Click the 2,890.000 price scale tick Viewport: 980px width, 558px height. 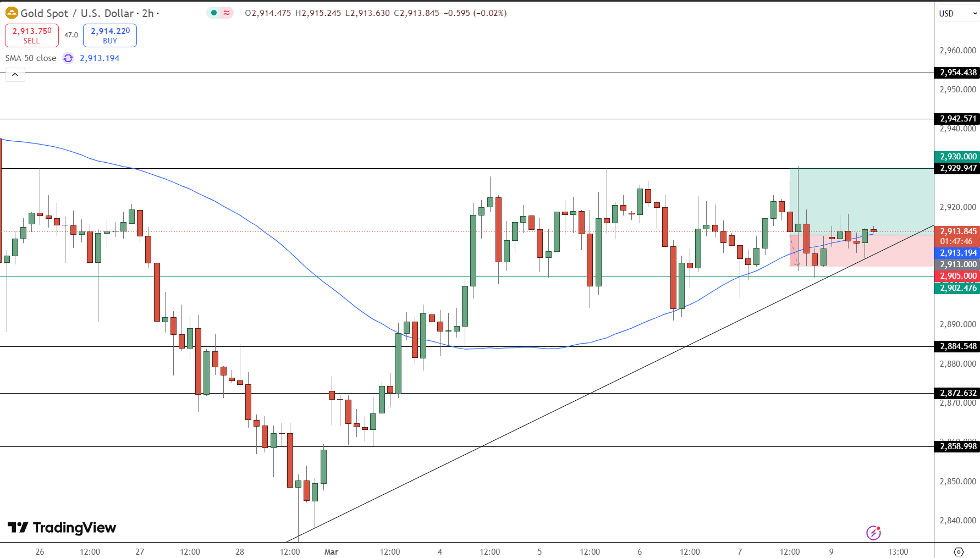[957, 324]
